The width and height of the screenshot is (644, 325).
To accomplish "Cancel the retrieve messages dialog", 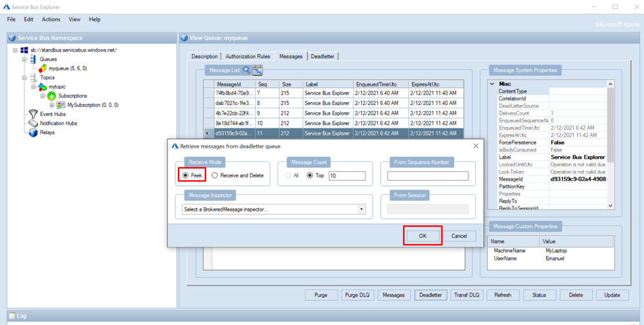I will coord(459,236).
